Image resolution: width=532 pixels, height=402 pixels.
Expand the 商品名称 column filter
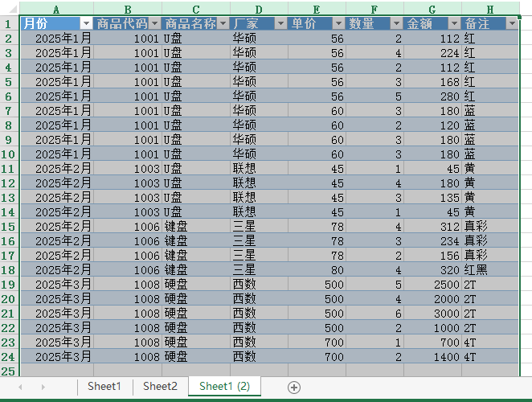click(223, 23)
